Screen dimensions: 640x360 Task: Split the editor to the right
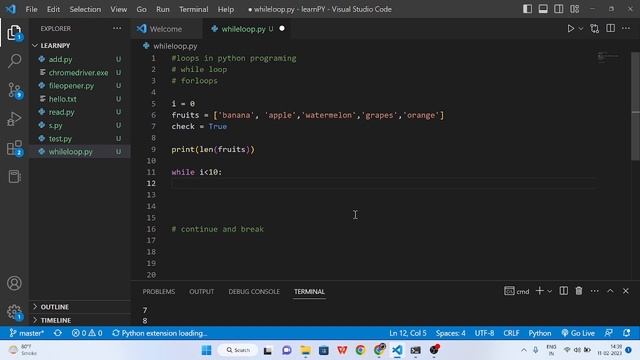tap(611, 28)
